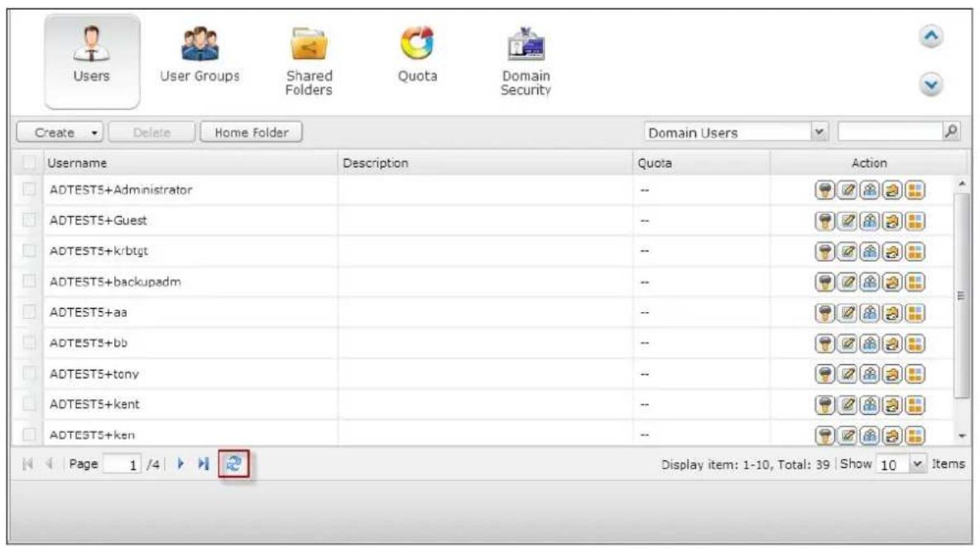The image size is (980, 548).
Task: Edit application privilege of ADTEST5+tony
Action: [x=915, y=373]
